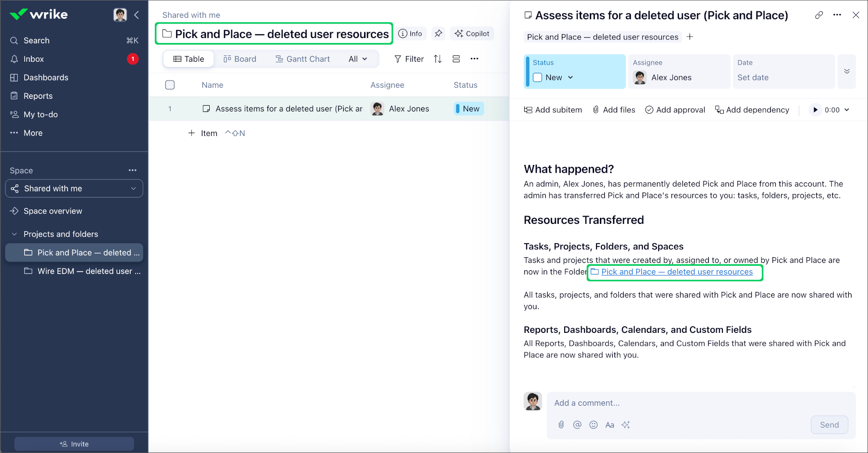
Task: Click the New status badge in table row
Action: coord(469,109)
